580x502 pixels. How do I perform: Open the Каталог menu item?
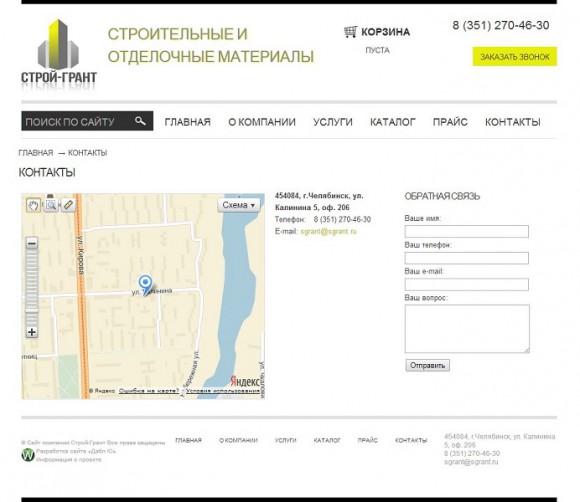coord(393,122)
